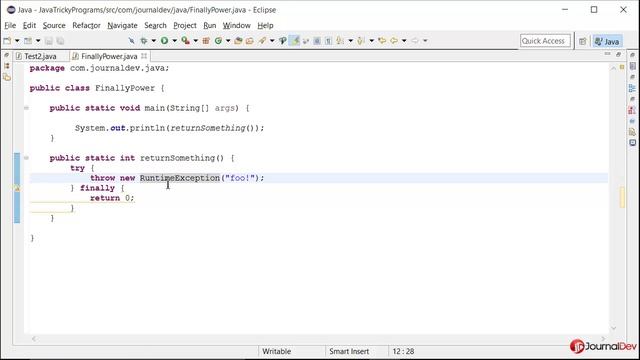The image size is (640, 360).
Task: Open the Task List icon in right trim
Action: (x=632, y=66)
